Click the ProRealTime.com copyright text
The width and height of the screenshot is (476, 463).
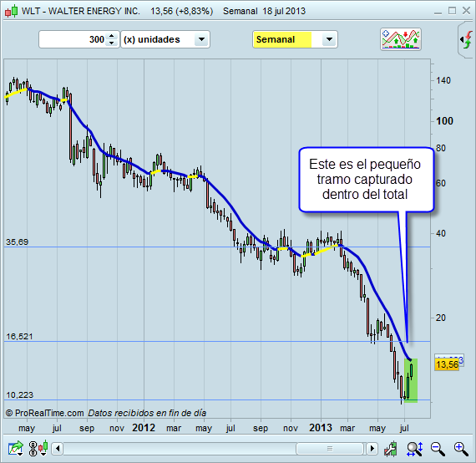click(44, 413)
